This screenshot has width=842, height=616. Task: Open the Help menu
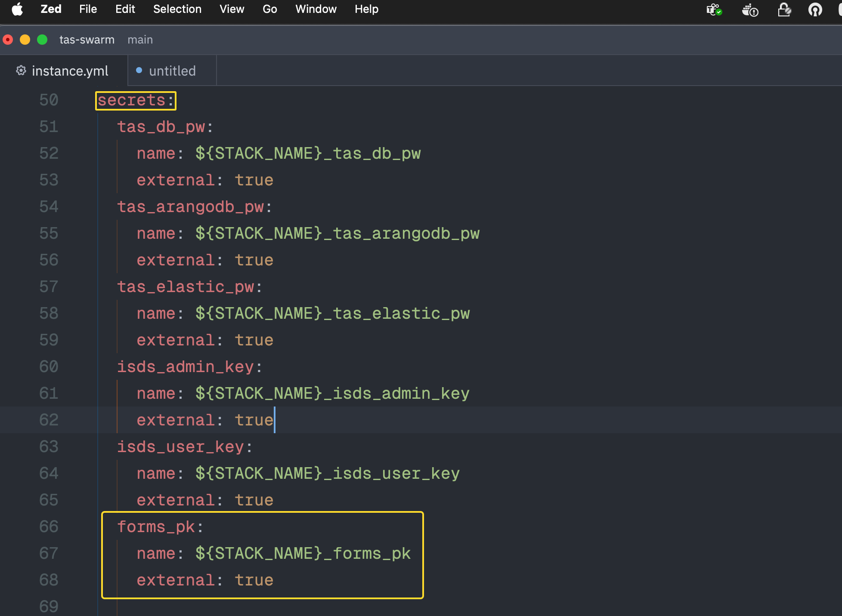pos(366,9)
